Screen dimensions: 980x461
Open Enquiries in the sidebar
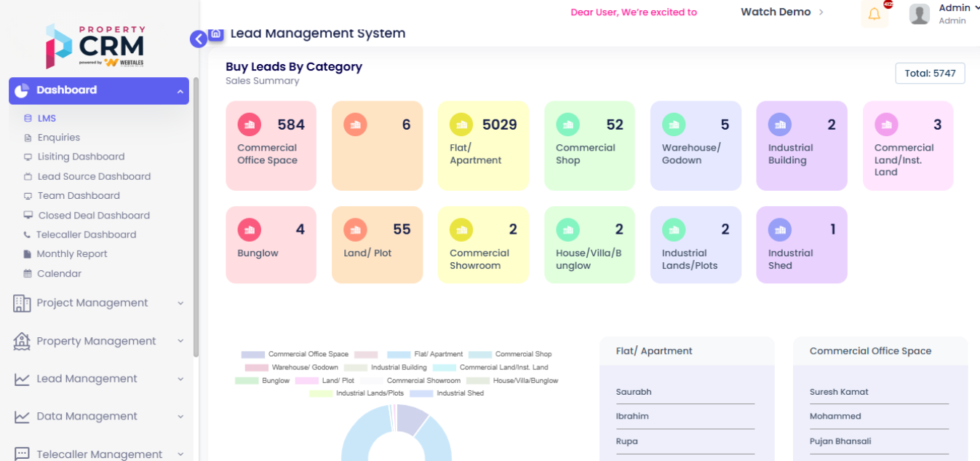(x=58, y=138)
